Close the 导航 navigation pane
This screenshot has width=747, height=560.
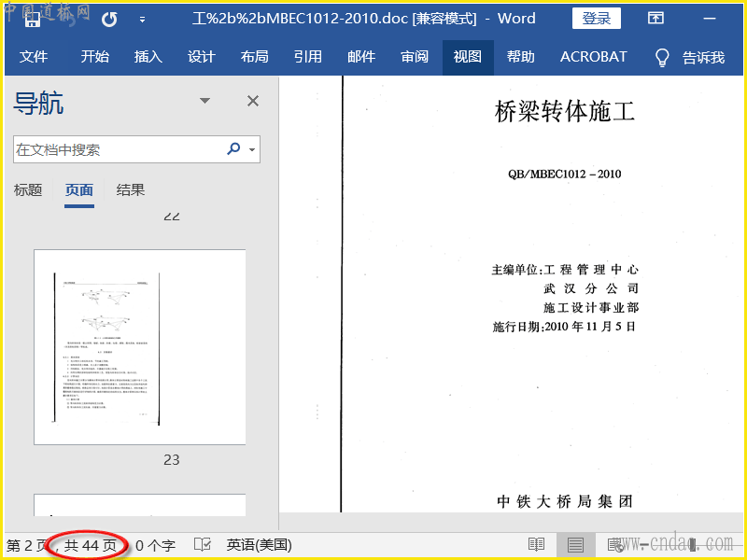[253, 101]
